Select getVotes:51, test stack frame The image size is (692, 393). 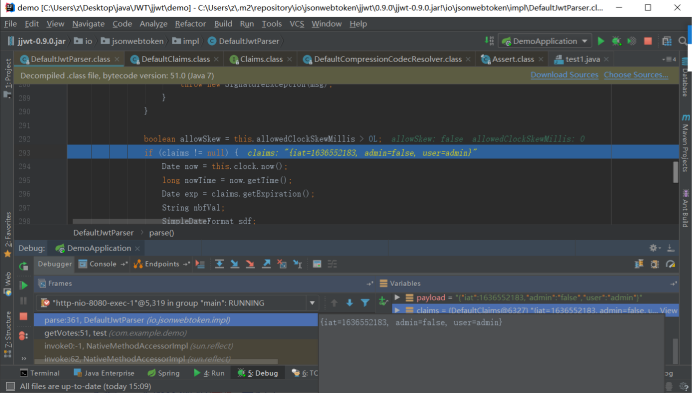(176, 333)
